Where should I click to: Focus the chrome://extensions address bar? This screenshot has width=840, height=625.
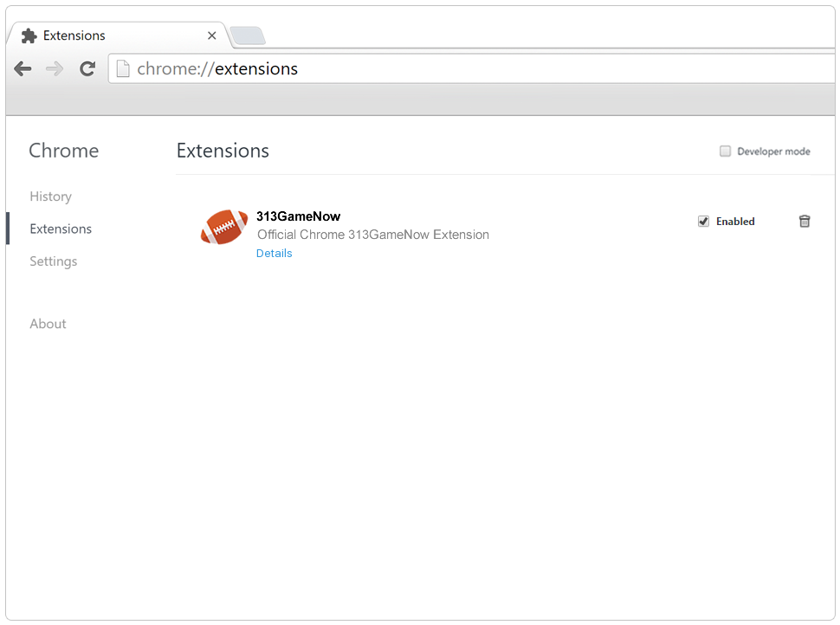click(x=471, y=68)
